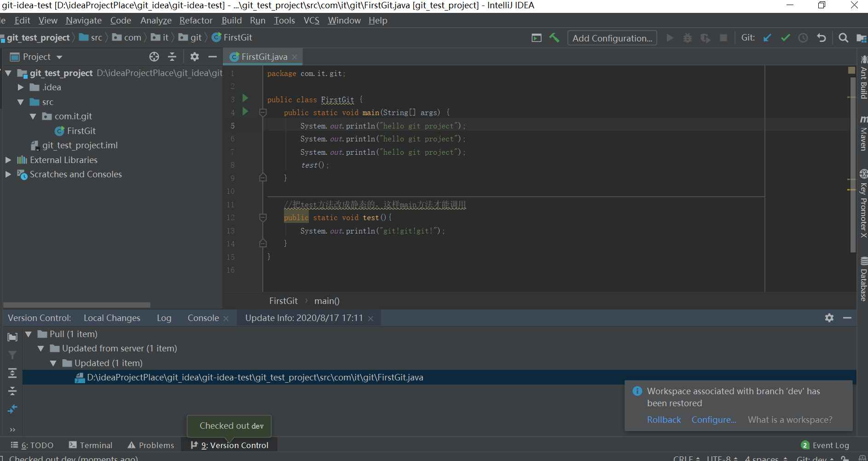Expand Scratches and Consoles node
The height and width of the screenshot is (461, 868).
click(8, 174)
